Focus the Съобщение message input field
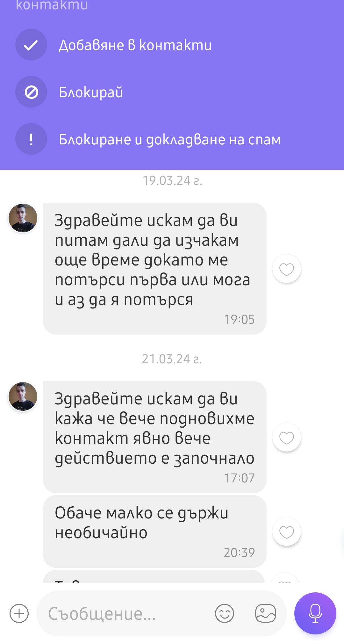Viewport: 344px width, 644px height. pyautogui.click(x=127, y=613)
